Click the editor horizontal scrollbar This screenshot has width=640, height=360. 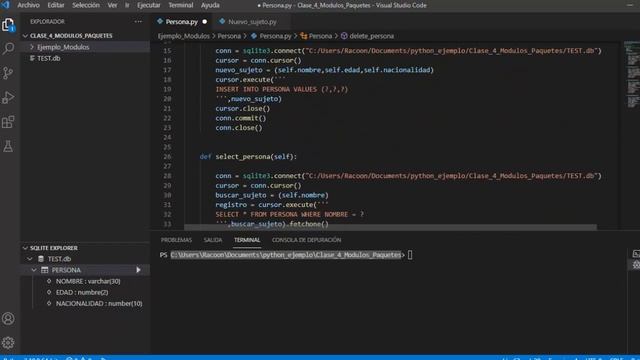(x=390, y=227)
